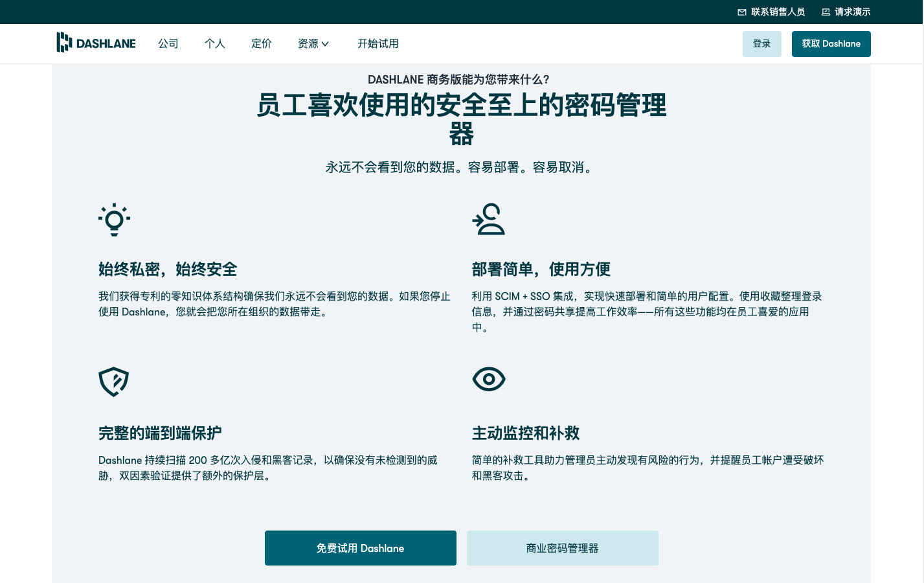Click the 免费试用 Dashlane button
924x583 pixels.
[x=360, y=548]
